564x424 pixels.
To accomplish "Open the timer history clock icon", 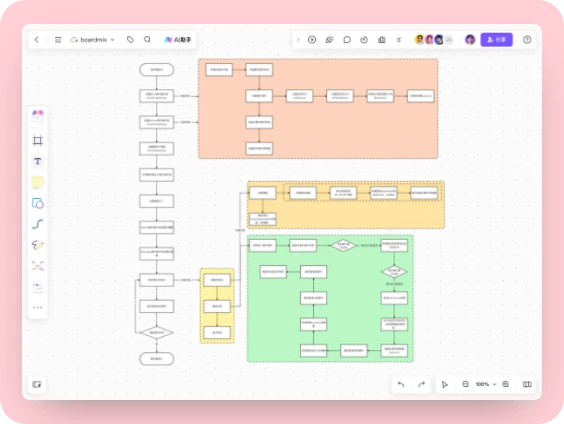I will tap(364, 40).
